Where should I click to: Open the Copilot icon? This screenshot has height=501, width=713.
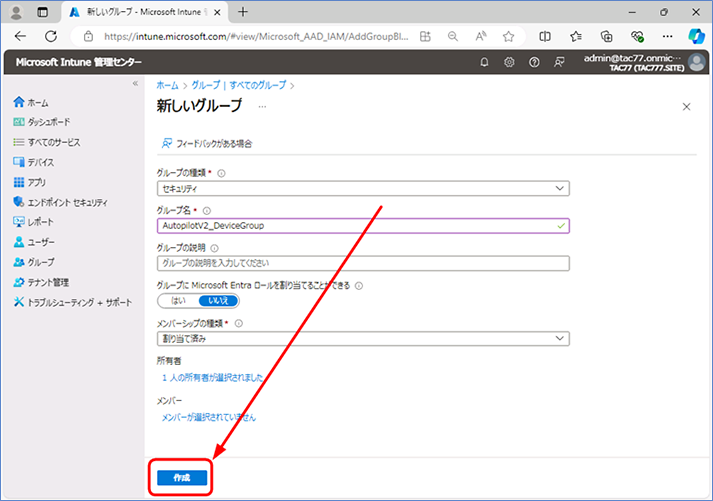696,36
